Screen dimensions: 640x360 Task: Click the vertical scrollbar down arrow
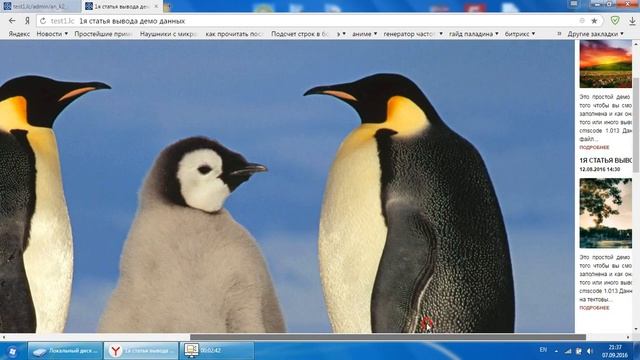(x=636, y=329)
